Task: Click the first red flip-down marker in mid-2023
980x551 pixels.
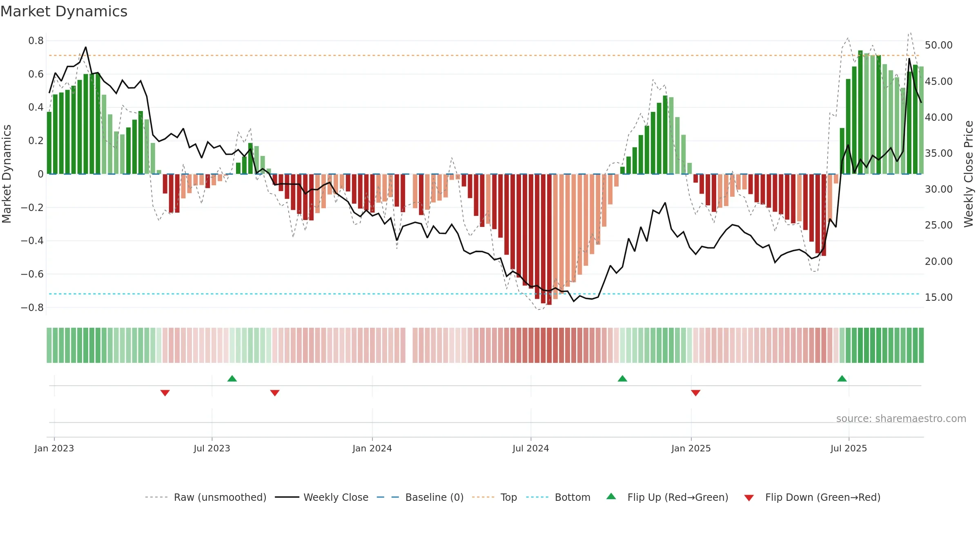Action: click(165, 393)
